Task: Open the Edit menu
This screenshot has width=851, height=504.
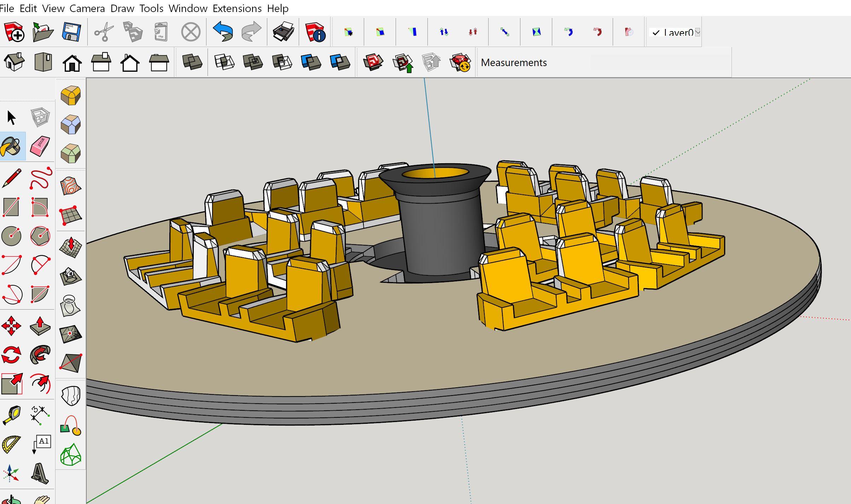Action: (28, 8)
